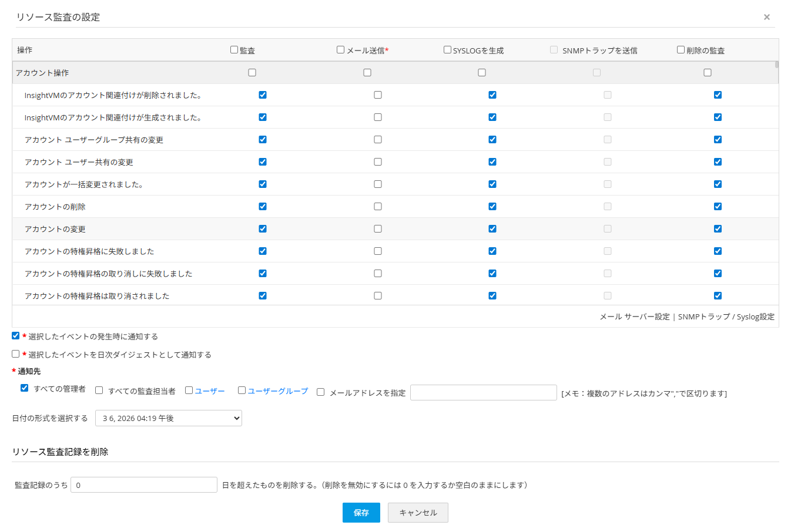Check the 削除の監査 header checkbox
Viewport: 791px width, 532px height.
click(681, 50)
